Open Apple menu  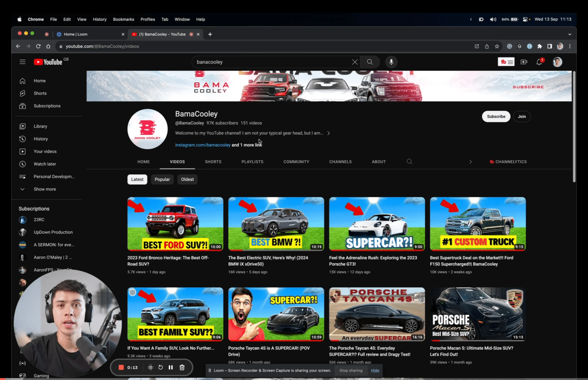coord(19,19)
